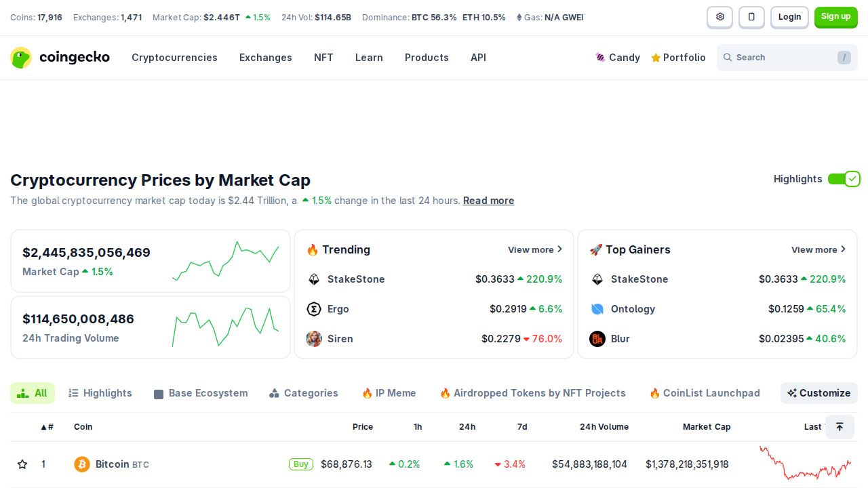868x488 pixels.
Task: Click the Ergo coin icon
Action: point(314,309)
